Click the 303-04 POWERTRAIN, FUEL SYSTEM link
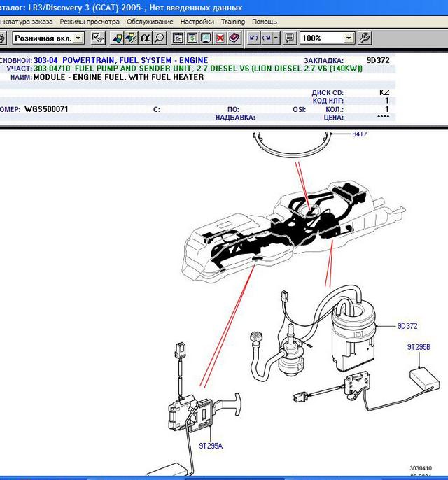This screenshot has height=480, width=448. pos(120,60)
